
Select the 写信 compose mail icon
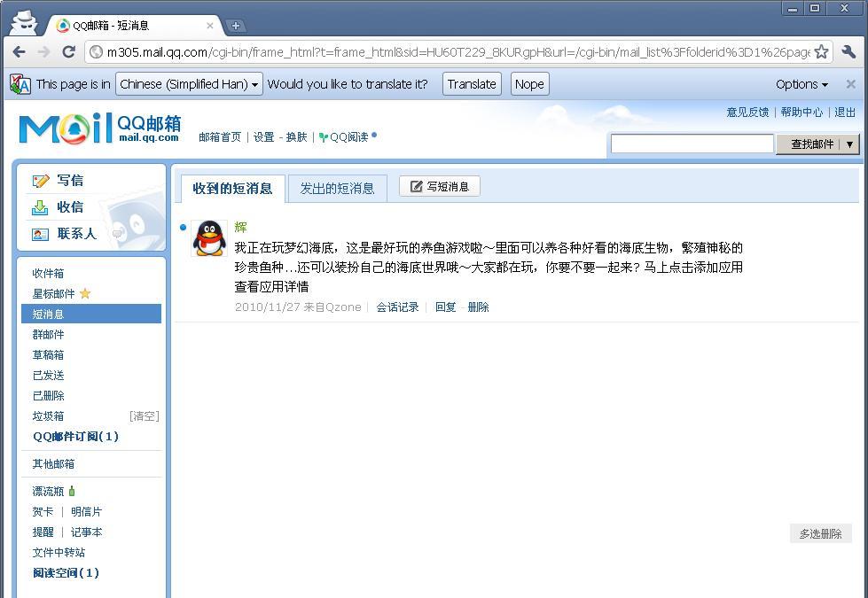click(x=40, y=180)
